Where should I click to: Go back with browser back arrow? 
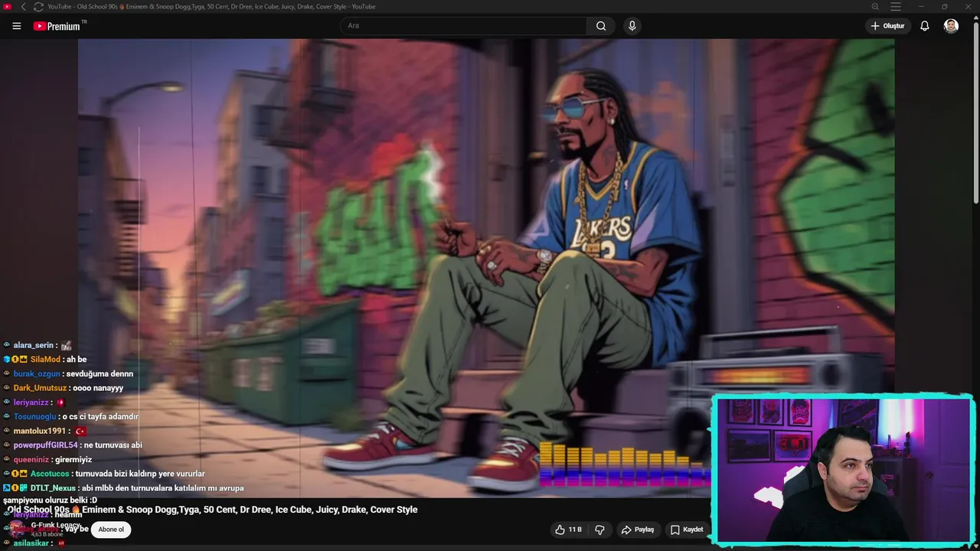(x=23, y=7)
